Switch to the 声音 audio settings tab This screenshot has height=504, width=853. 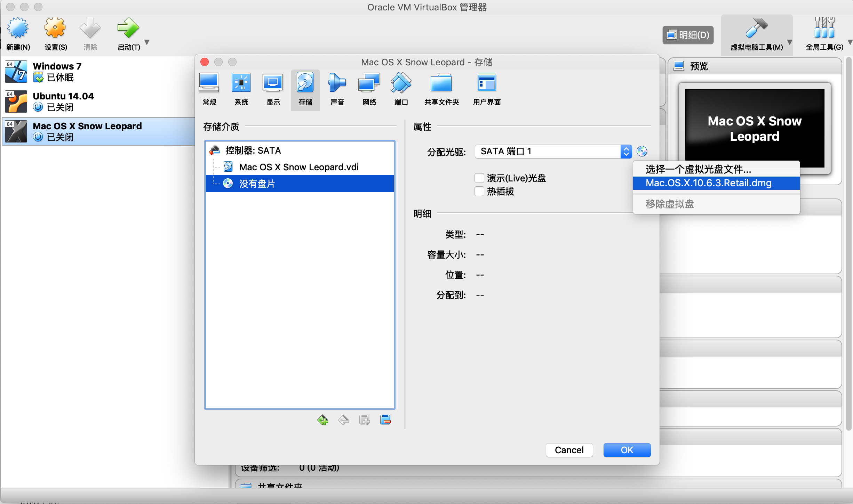pyautogui.click(x=337, y=90)
